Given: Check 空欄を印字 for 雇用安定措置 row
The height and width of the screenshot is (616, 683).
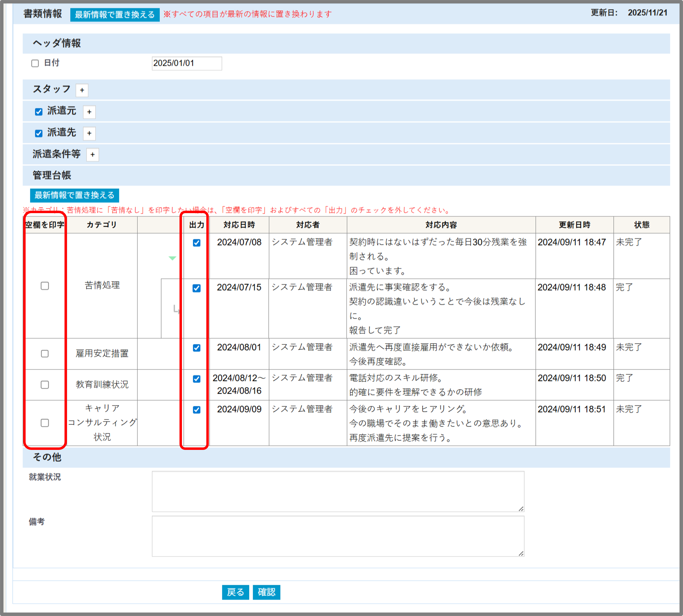Looking at the screenshot, I should pos(45,354).
